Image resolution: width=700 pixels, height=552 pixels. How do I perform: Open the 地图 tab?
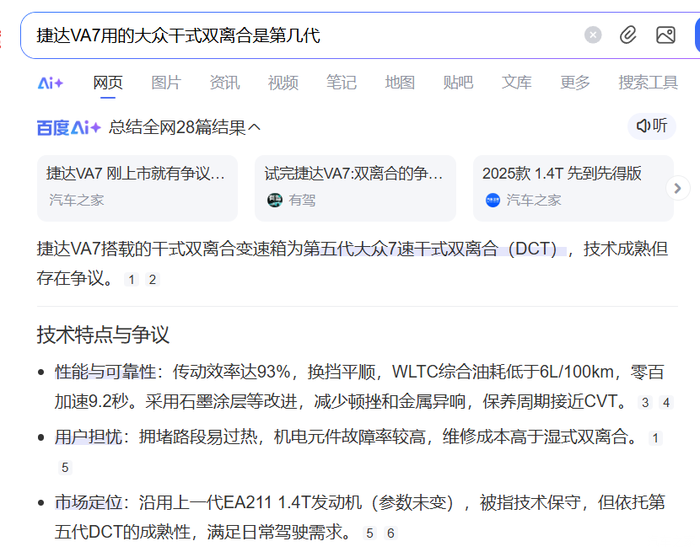click(x=400, y=83)
